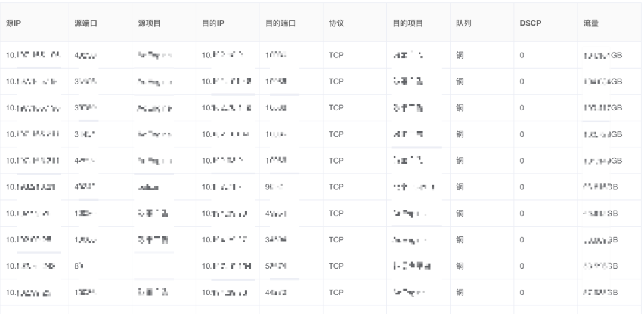
Task: Select the source IP in the first data row
Action: point(33,55)
